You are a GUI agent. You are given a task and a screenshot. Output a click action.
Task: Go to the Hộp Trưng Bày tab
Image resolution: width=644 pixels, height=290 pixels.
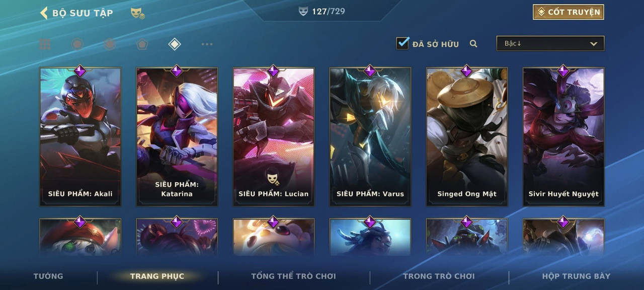pyautogui.click(x=576, y=276)
